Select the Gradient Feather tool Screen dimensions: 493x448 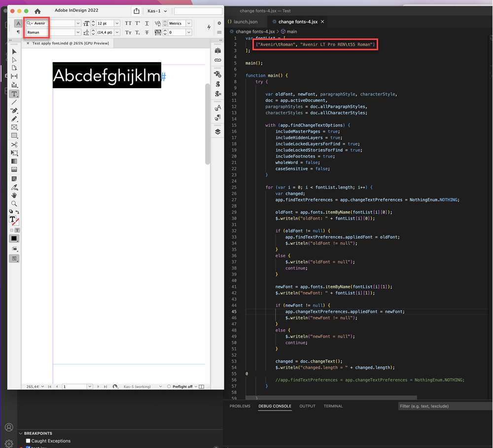(x=14, y=170)
